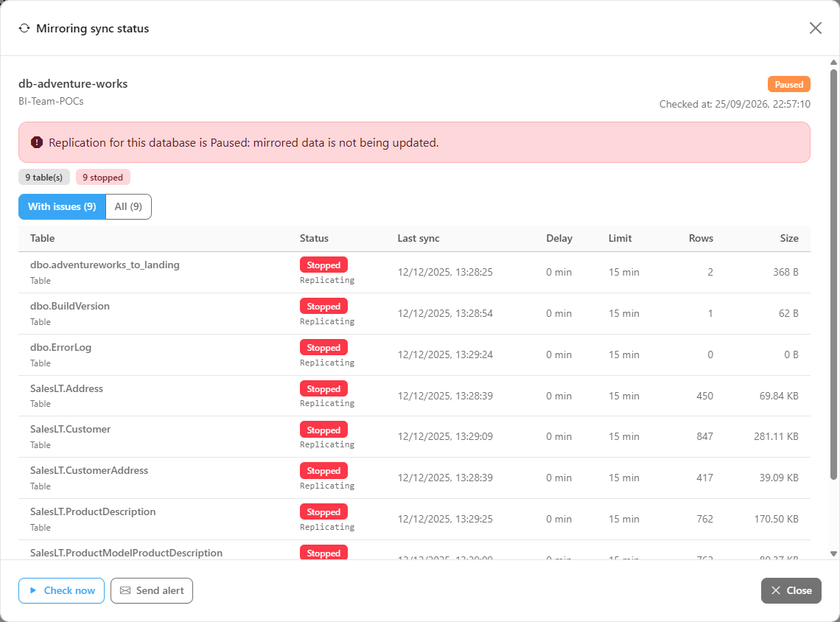Click the Stopped badge for dbo.adventureworks_to_landing
Screen dimensions: 840x622
coord(323,265)
